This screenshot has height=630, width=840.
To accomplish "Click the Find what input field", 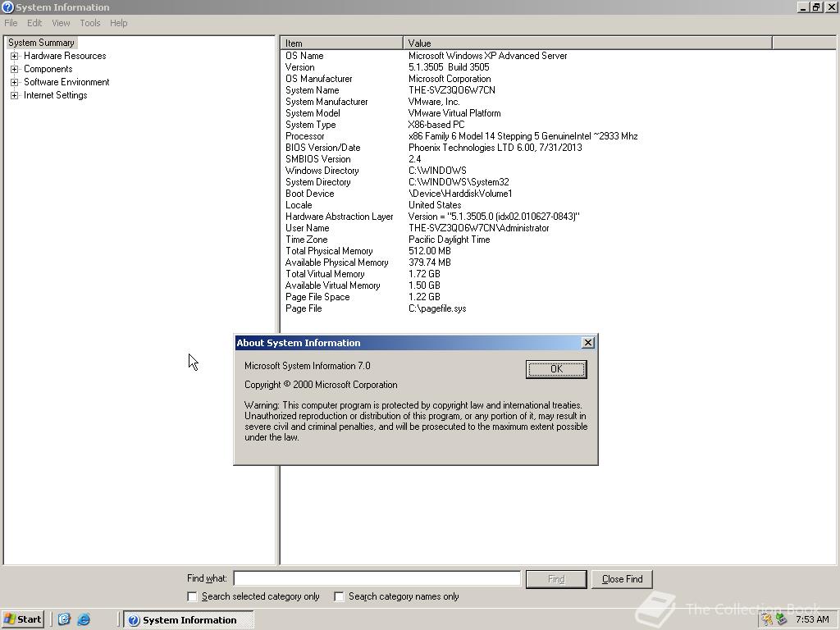I will (x=377, y=578).
